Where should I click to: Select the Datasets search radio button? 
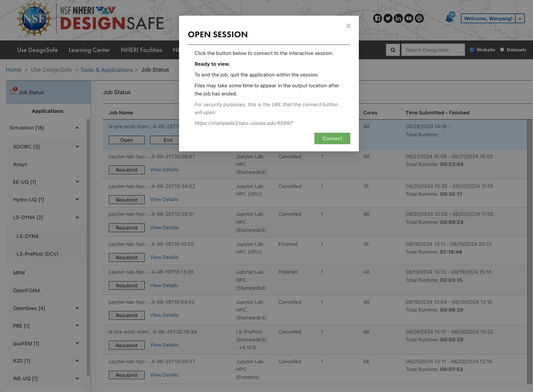[502, 50]
